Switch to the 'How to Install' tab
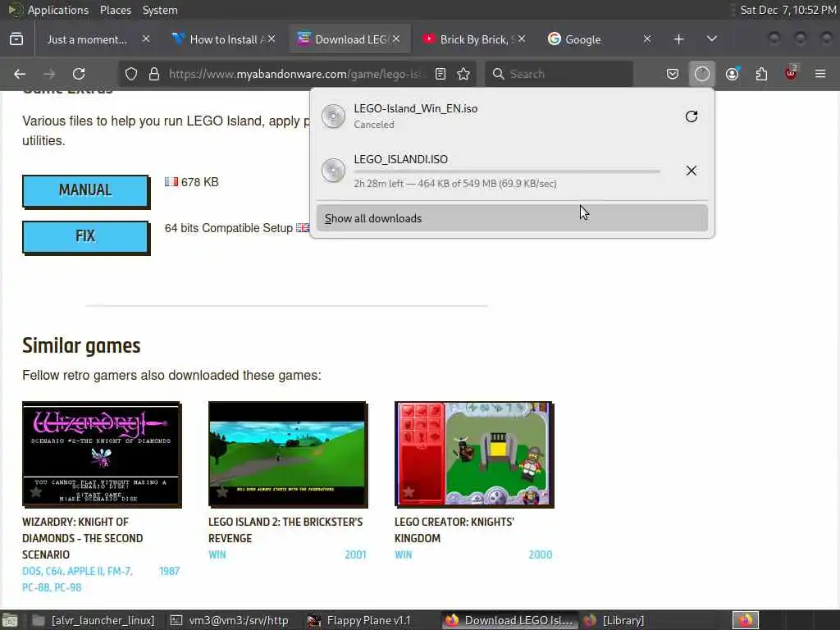840x630 pixels. tap(223, 39)
